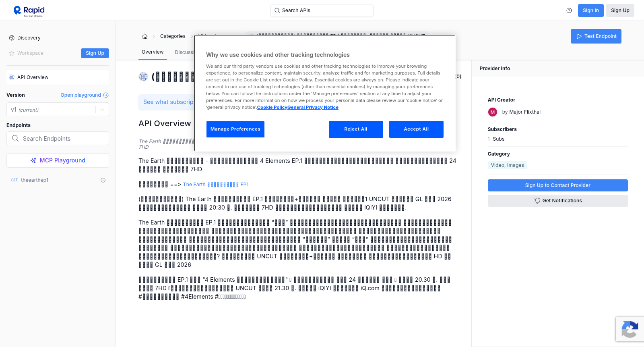Click Get Notifications
This screenshot has height=347, width=644.
(x=557, y=201)
